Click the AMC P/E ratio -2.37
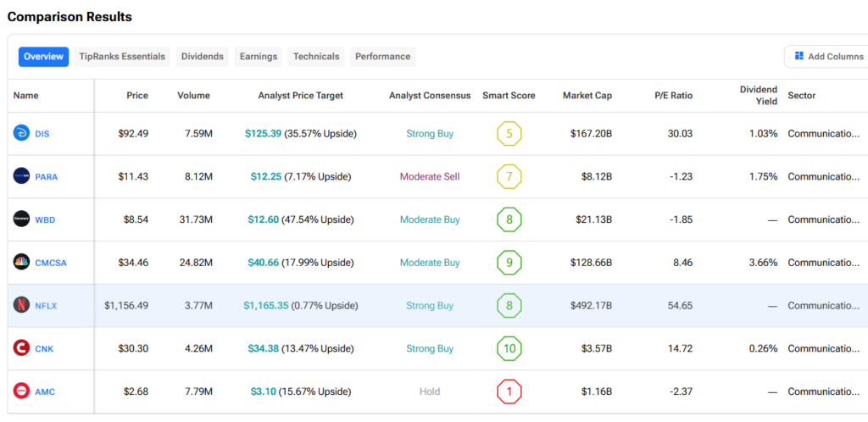This screenshot has width=868, height=422. [682, 391]
